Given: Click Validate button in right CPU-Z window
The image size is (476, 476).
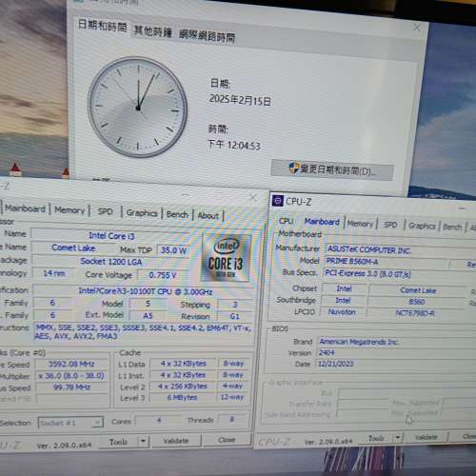Looking at the screenshot, I should click(426, 437).
